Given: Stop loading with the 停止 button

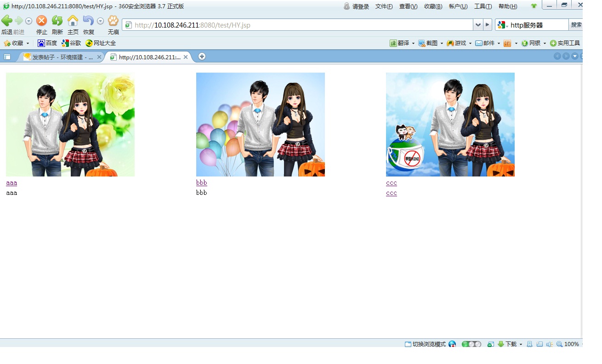Looking at the screenshot, I should [42, 21].
